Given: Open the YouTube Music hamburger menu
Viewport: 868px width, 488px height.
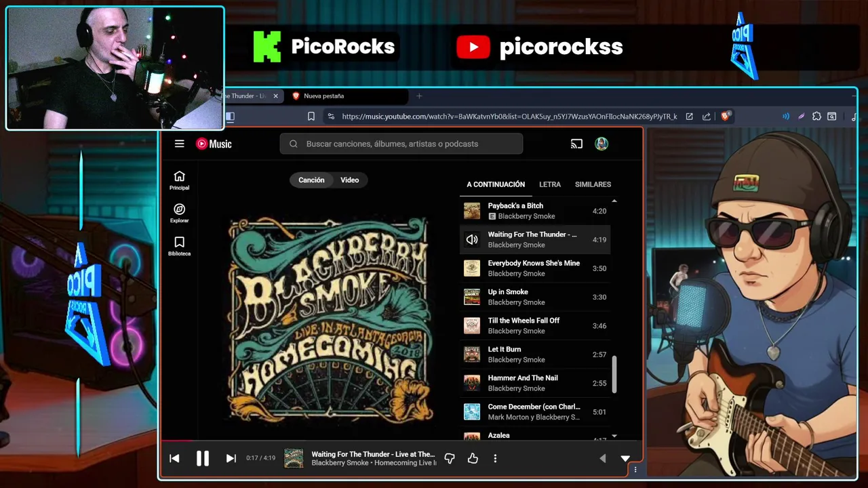Looking at the screenshot, I should (x=179, y=144).
